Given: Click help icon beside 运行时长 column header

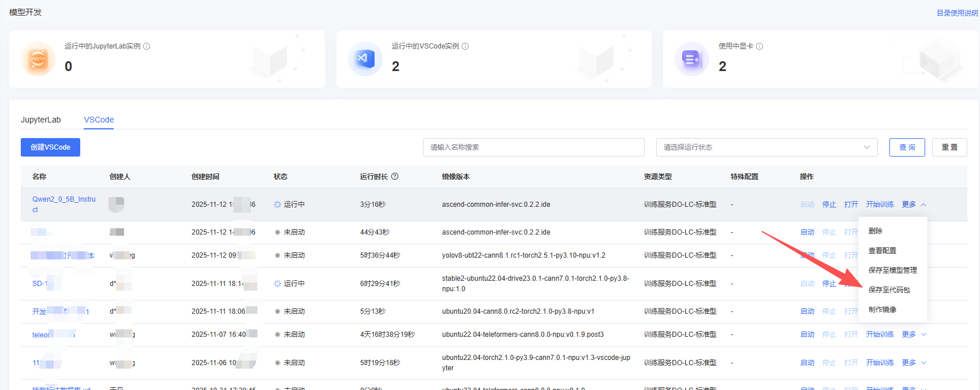Looking at the screenshot, I should pyautogui.click(x=395, y=177).
